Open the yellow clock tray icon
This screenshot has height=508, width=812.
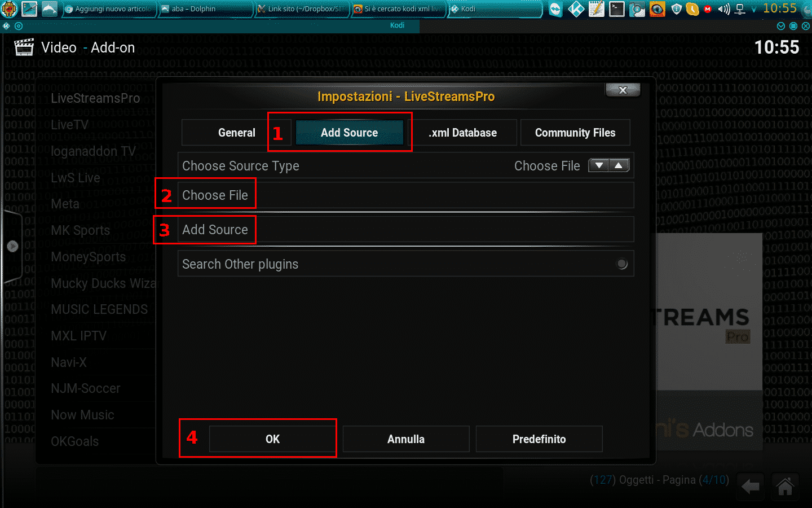692,9
